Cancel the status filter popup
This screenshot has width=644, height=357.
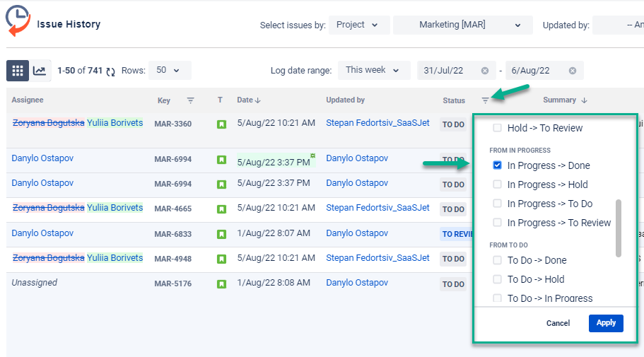558,323
